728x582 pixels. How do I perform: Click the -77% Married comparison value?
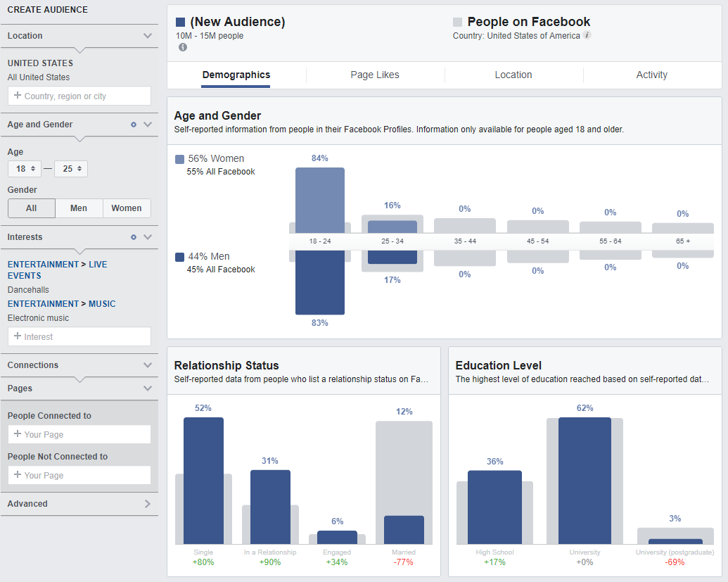pos(403,562)
